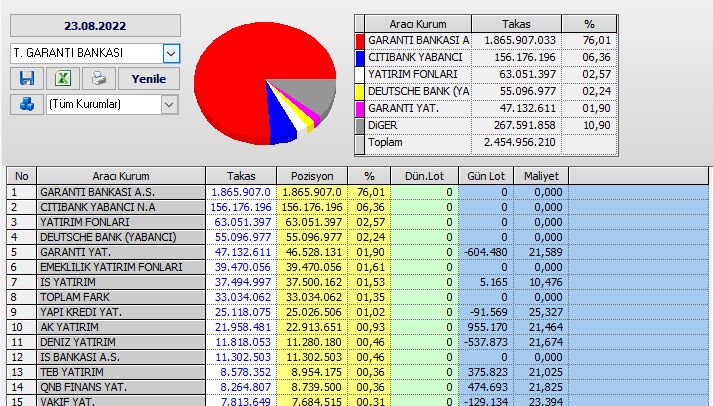Click Gün Lot value -604.480

click(486, 252)
